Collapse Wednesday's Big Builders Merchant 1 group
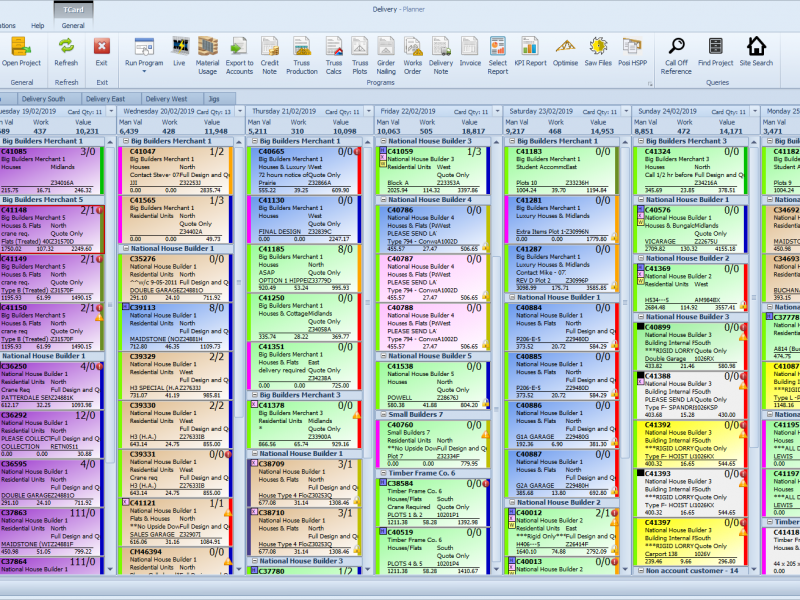 point(124,141)
